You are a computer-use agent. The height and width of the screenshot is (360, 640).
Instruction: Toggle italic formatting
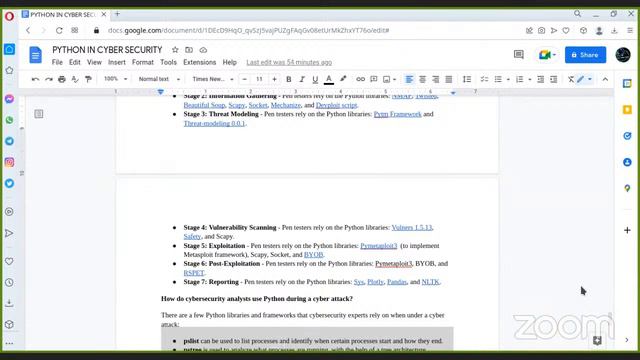coord(302,79)
